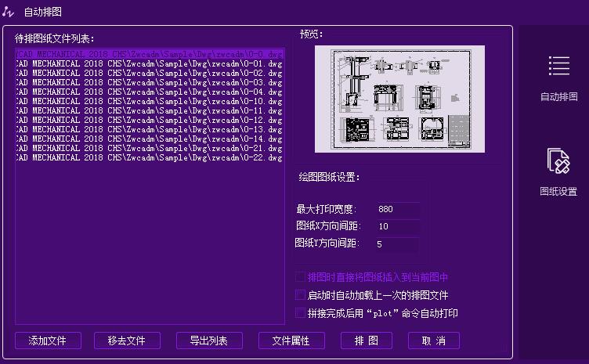
Task: Click the app logo icon in title bar
Action: point(8,12)
